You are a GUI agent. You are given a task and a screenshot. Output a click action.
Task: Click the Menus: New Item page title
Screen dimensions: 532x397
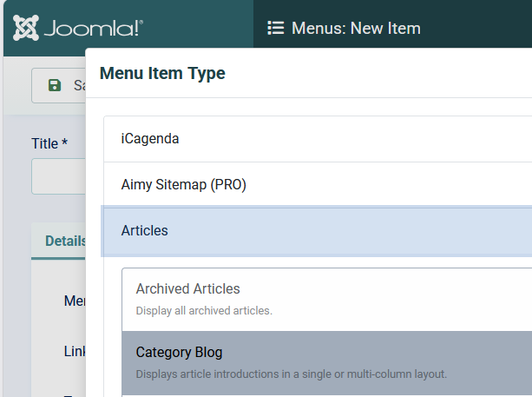tap(356, 28)
